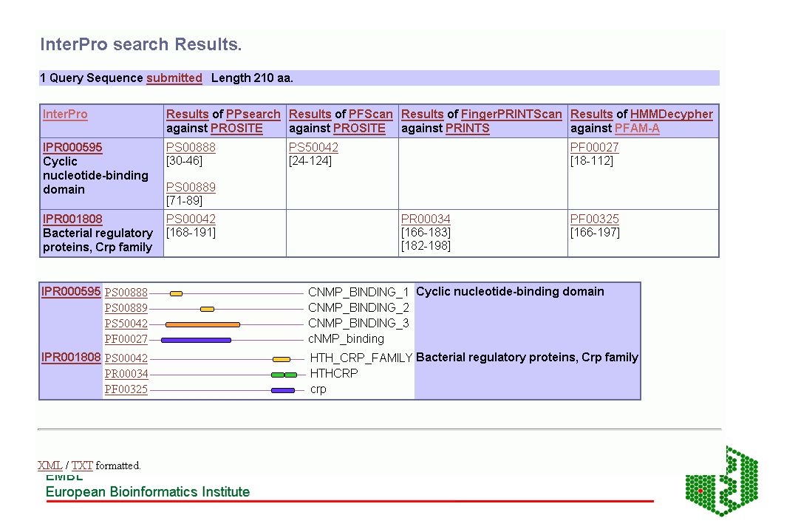Open PS50042 link in graphical summary
798x532 pixels.
click(126, 324)
